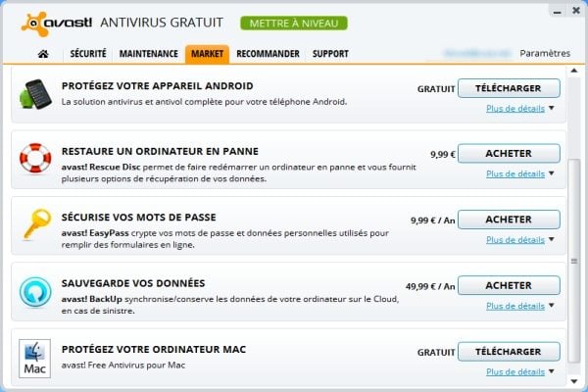Switch to the Maintenance tab
This screenshot has height=392, width=588.
[149, 54]
